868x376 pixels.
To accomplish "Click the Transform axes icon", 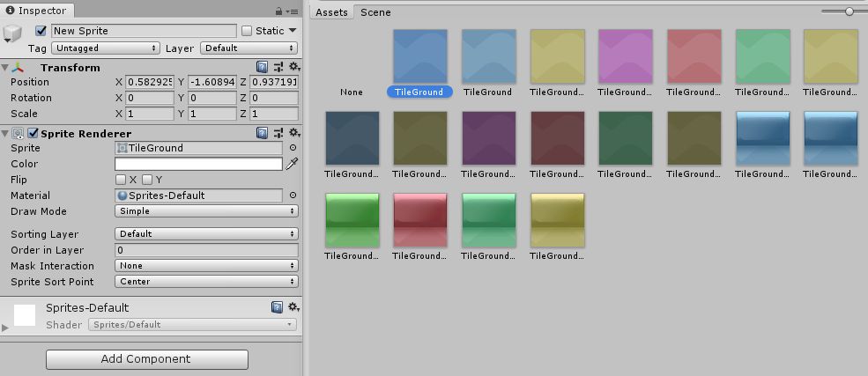I will pyautogui.click(x=19, y=68).
